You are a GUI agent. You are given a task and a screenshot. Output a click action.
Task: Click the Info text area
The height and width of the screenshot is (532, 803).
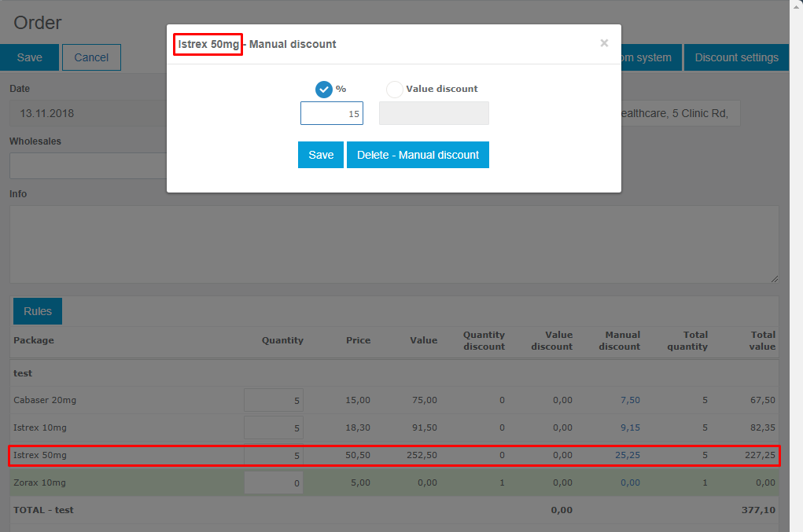click(393, 244)
